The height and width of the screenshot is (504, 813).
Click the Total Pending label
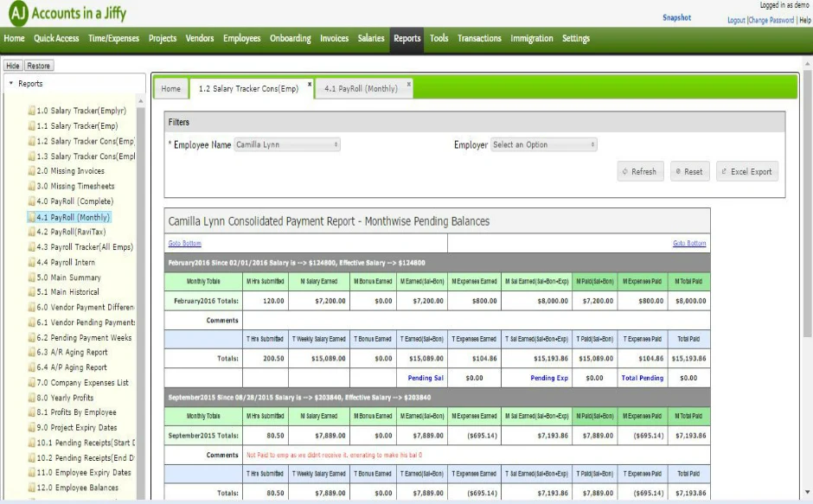click(x=643, y=378)
